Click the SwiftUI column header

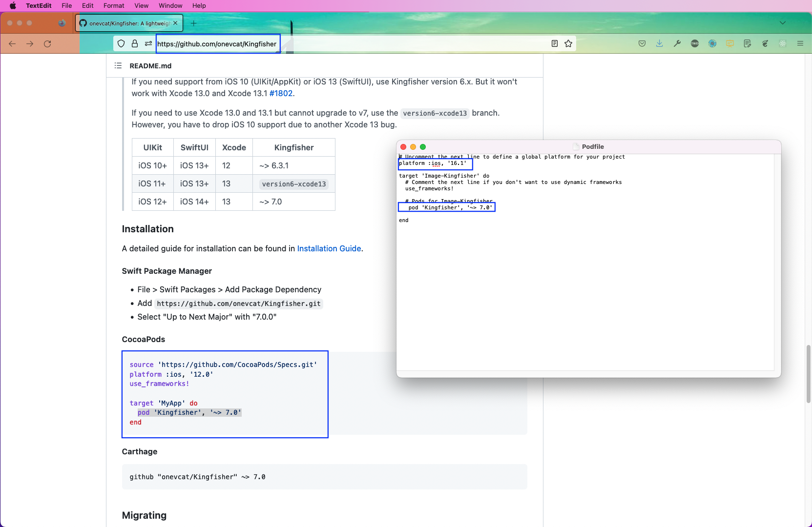194,147
